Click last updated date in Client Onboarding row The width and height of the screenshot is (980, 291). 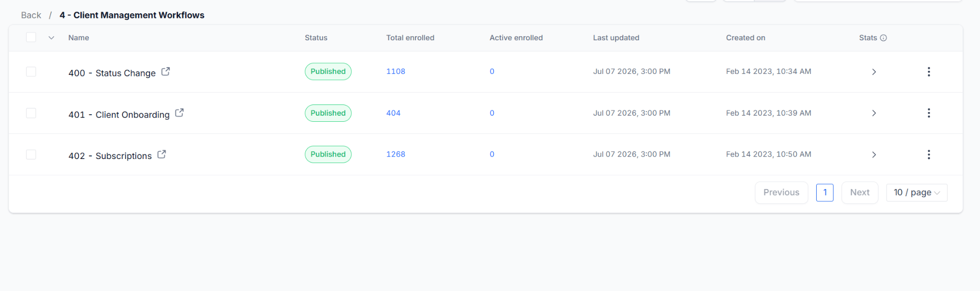point(632,113)
